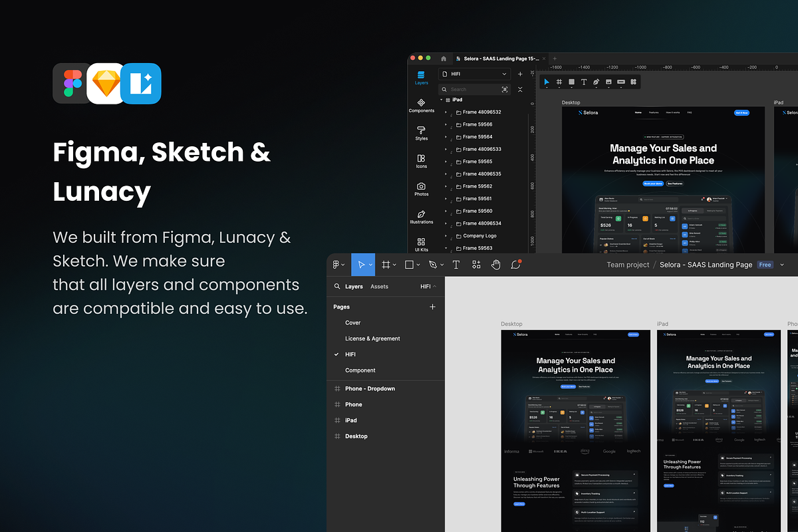Open the HIFI page dropdown in Lunacy

pos(474,74)
